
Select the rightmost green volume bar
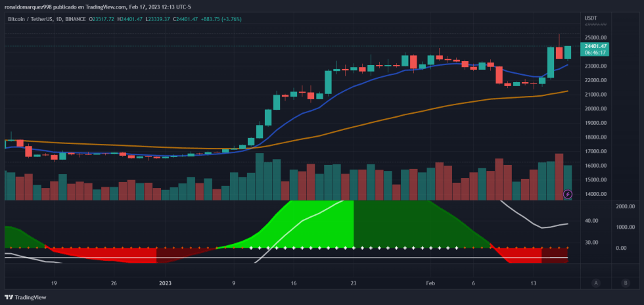tap(568, 183)
